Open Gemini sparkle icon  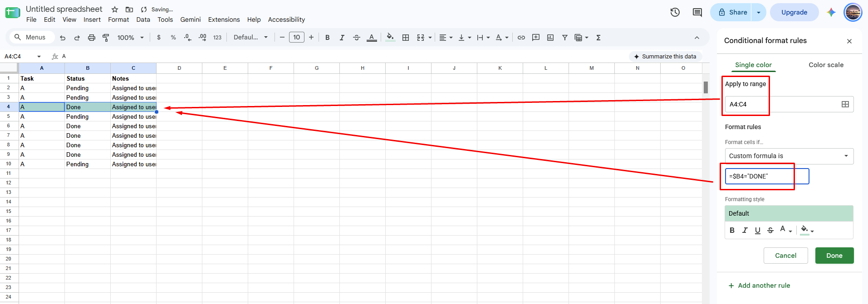pyautogui.click(x=831, y=12)
